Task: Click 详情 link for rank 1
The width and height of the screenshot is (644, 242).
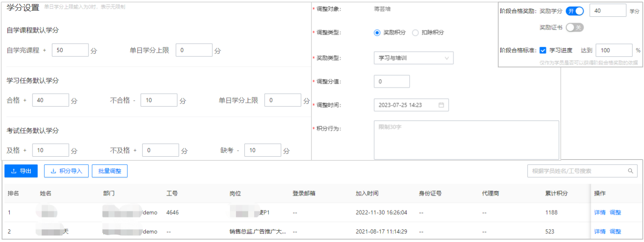Action: (x=600, y=212)
